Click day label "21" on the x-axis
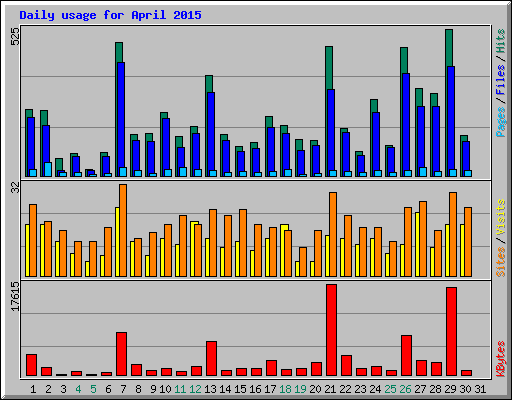512x400 pixels. [x=330, y=389]
